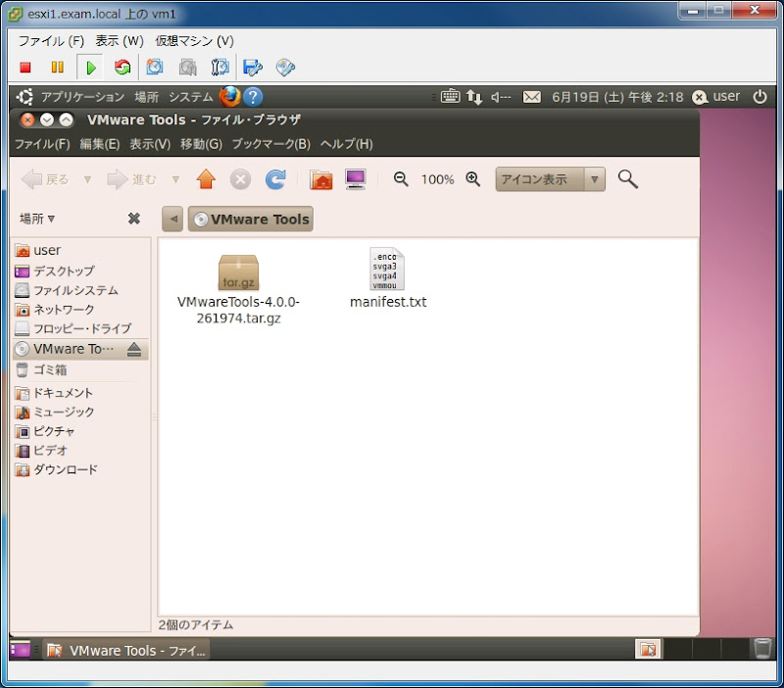Eject the VMware Tools disc

[133, 349]
